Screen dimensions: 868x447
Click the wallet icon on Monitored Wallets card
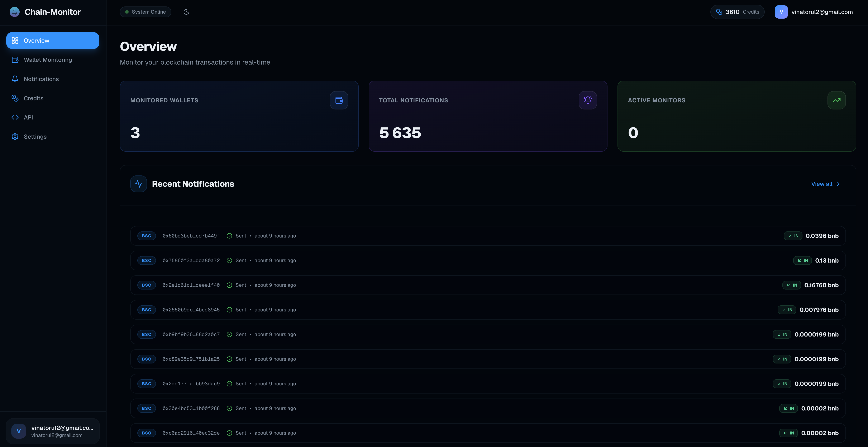pyautogui.click(x=339, y=100)
